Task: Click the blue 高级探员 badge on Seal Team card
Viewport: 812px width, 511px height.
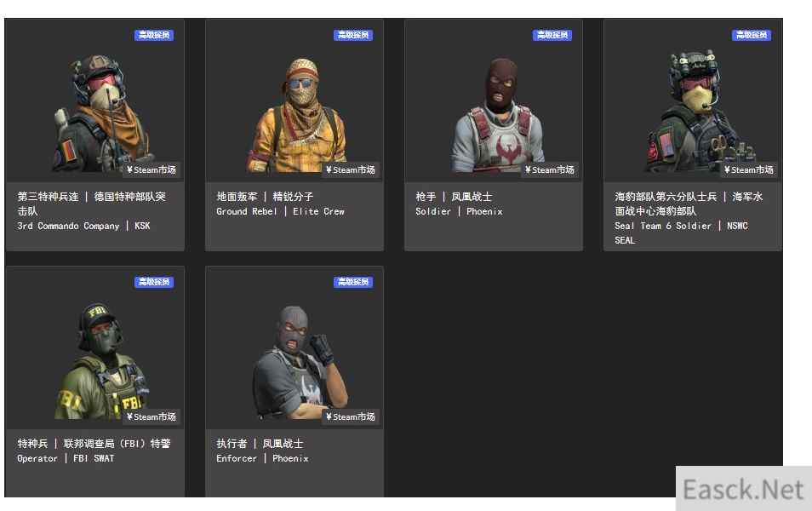Action: pyautogui.click(x=752, y=35)
